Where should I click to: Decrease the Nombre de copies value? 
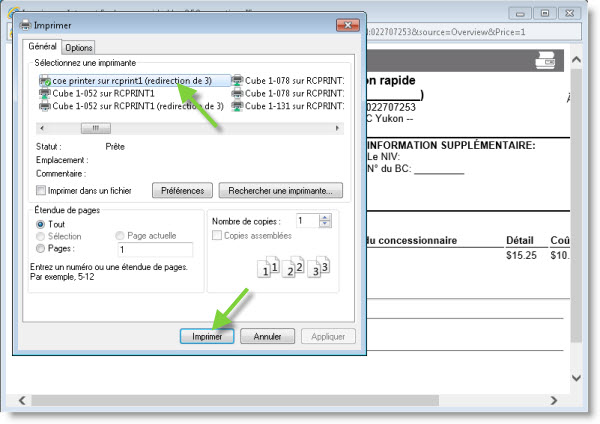pos(325,224)
